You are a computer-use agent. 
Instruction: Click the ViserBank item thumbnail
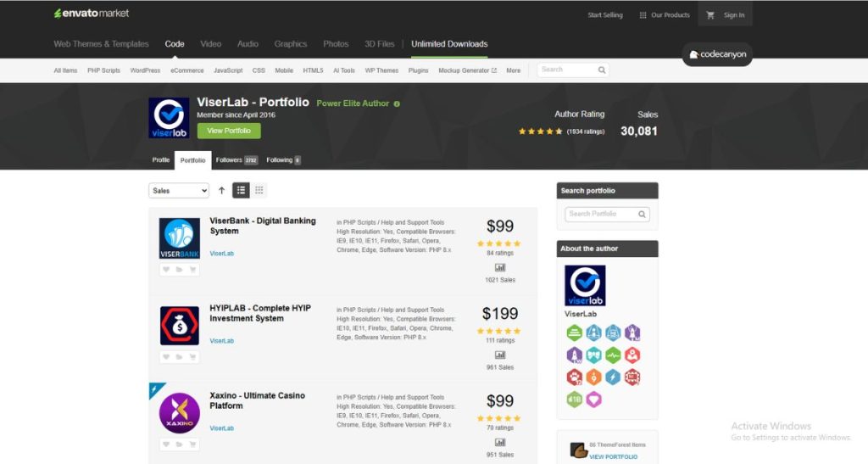(180, 238)
